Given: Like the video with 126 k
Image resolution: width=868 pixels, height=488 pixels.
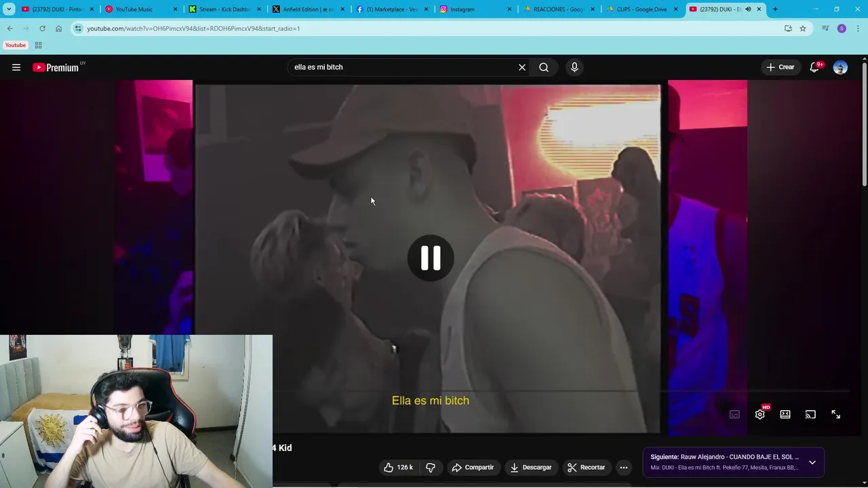Looking at the screenshot, I should pyautogui.click(x=398, y=467).
